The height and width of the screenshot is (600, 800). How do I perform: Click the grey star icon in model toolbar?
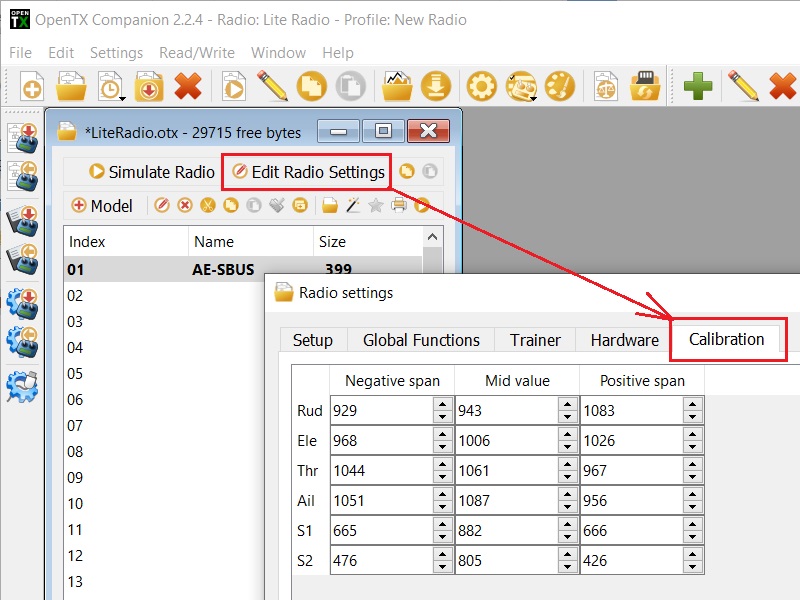(x=376, y=205)
